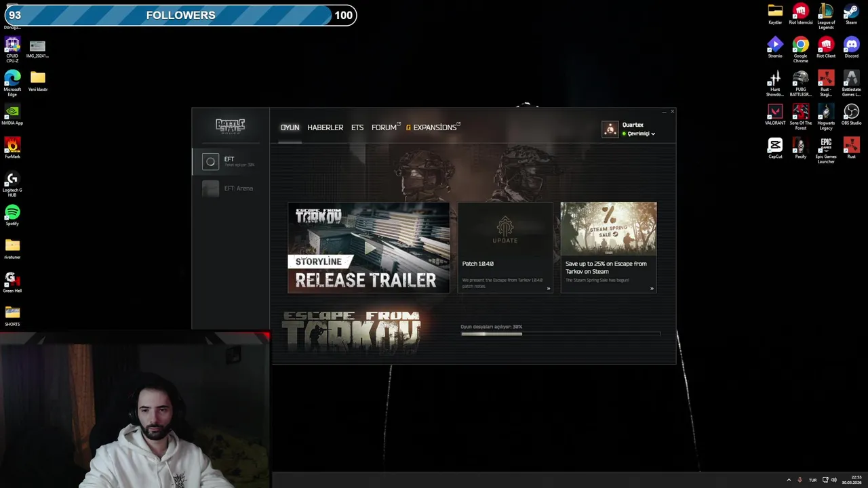Open the ETS tab in launcher
Screen dimensions: 868x488
[x=357, y=127]
